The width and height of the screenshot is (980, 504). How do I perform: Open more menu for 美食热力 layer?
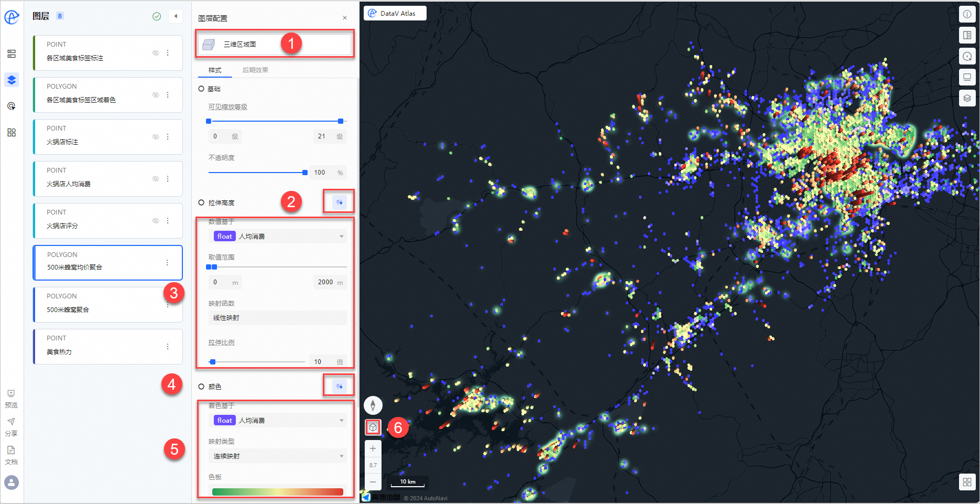coord(168,347)
